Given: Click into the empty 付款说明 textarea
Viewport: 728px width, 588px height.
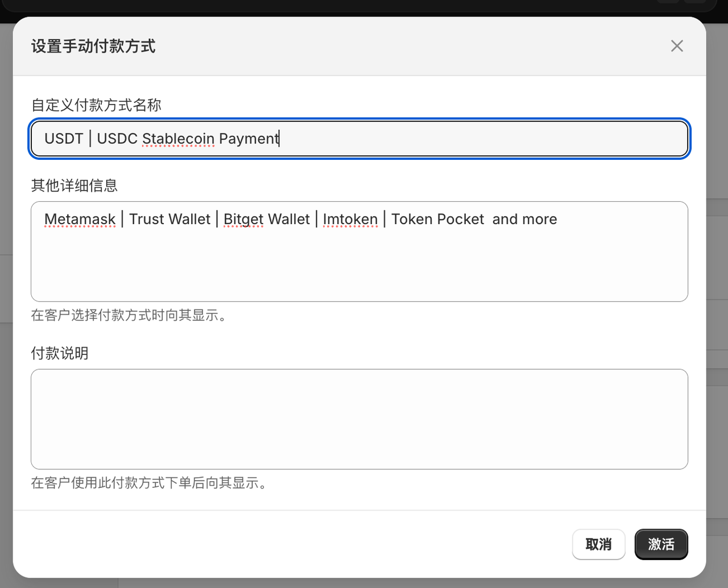Looking at the screenshot, I should pos(358,419).
